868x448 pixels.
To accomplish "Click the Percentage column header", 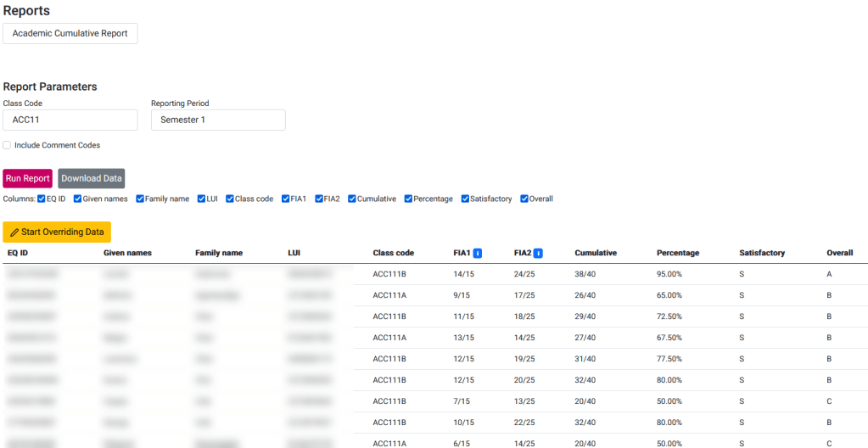I will 677,253.
